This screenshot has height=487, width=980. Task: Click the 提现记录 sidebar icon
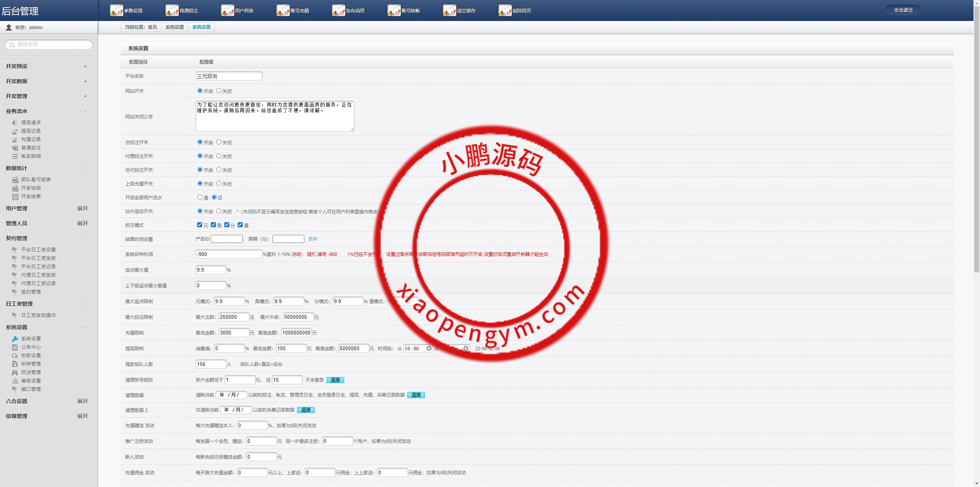[x=15, y=131]
